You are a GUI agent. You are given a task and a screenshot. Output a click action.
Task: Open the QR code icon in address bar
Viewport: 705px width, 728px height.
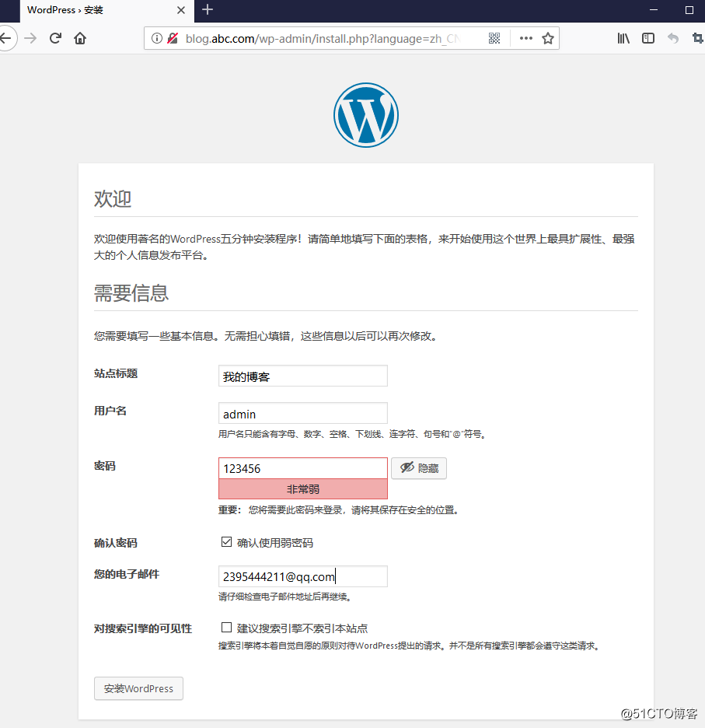pyautogui.click(x=494, y=38)
